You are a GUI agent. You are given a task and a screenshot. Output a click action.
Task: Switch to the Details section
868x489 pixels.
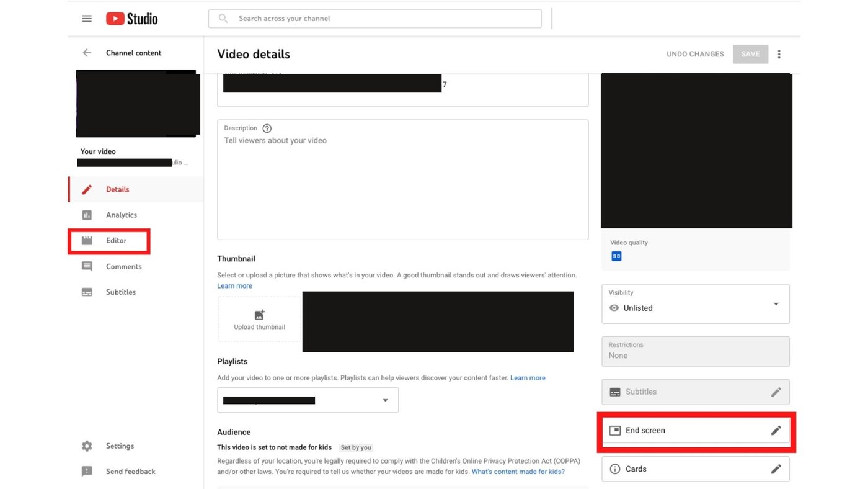(x=118, y=189)
